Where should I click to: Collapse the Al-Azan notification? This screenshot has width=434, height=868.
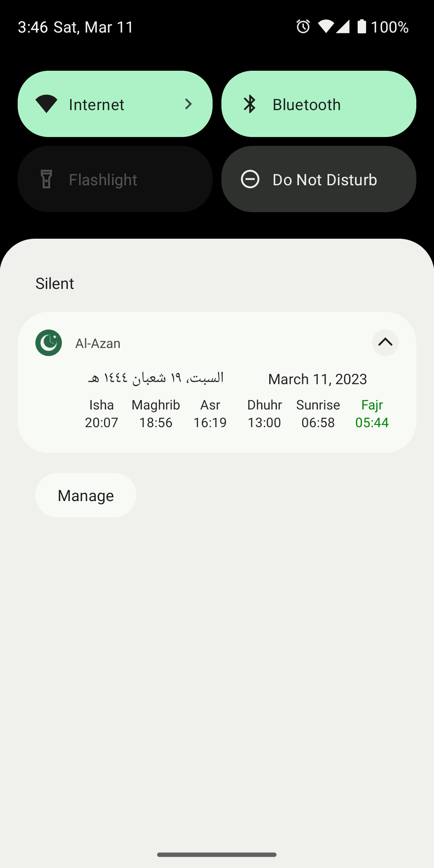385,343
